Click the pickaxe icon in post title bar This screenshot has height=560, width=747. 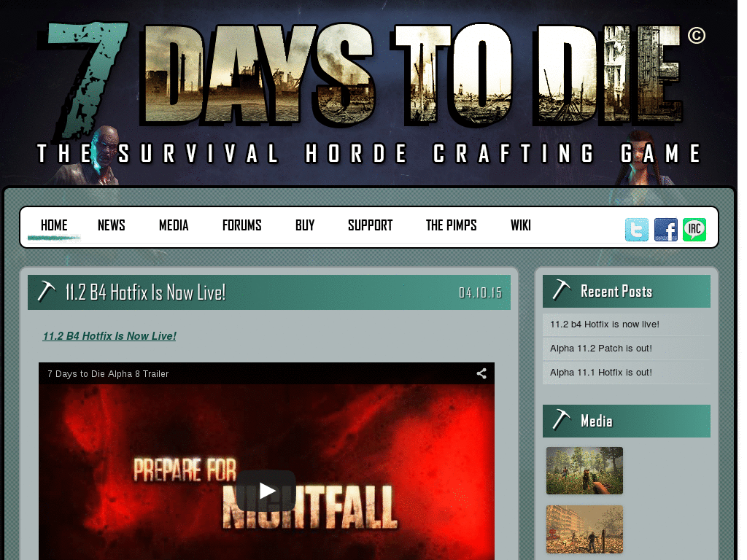(46, 292)
